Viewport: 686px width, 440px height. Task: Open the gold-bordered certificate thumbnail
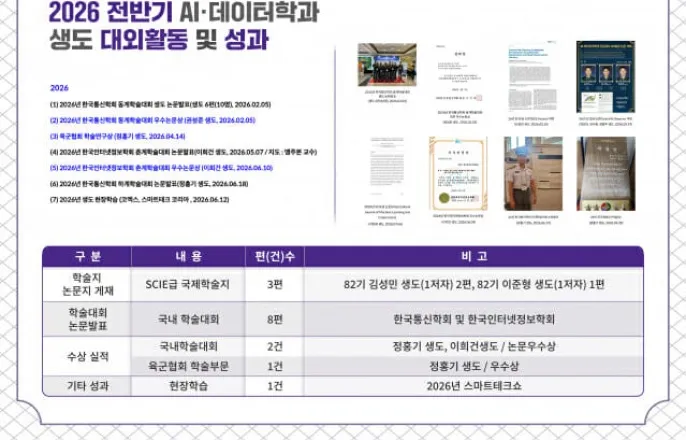coord(458,174)
